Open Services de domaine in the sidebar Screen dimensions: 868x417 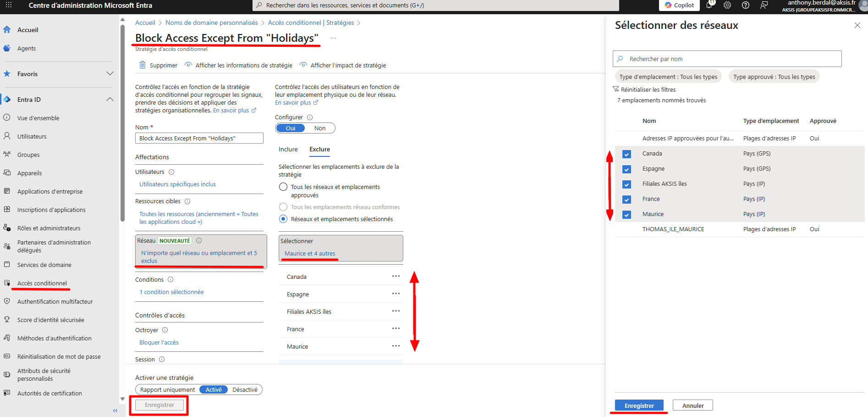pos(44,265)
